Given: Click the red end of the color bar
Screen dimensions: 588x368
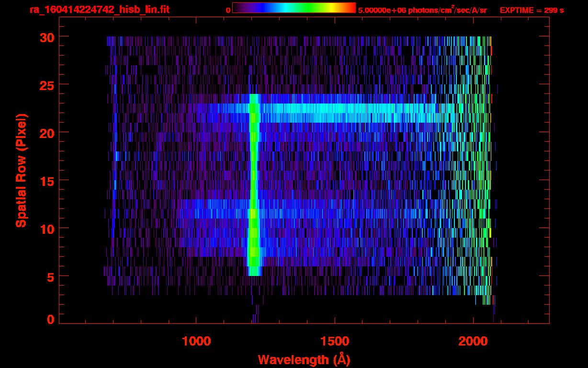Looking at the screenshot, I should (351, 8).
